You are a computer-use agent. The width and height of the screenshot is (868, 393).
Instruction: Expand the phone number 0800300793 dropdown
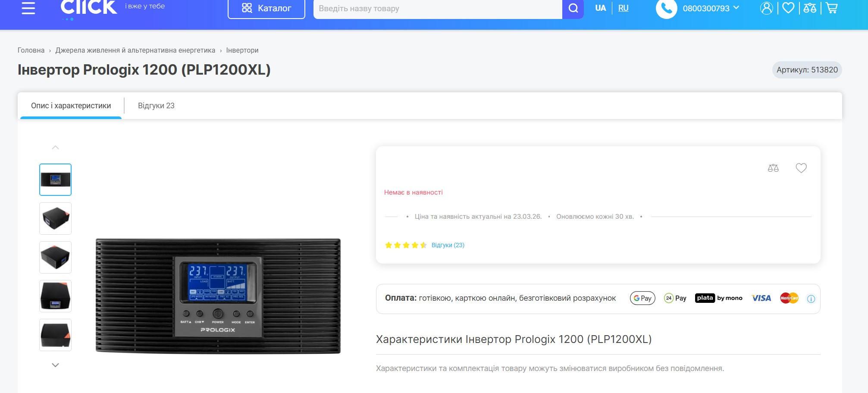pyautogui.click(x=711, y=8)
